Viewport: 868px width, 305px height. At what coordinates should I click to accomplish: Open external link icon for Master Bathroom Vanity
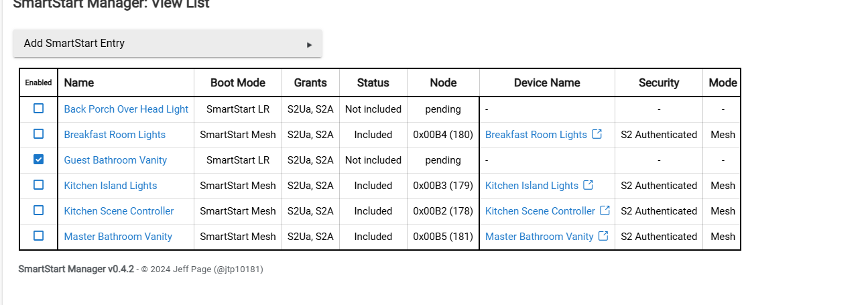(603, 236)
